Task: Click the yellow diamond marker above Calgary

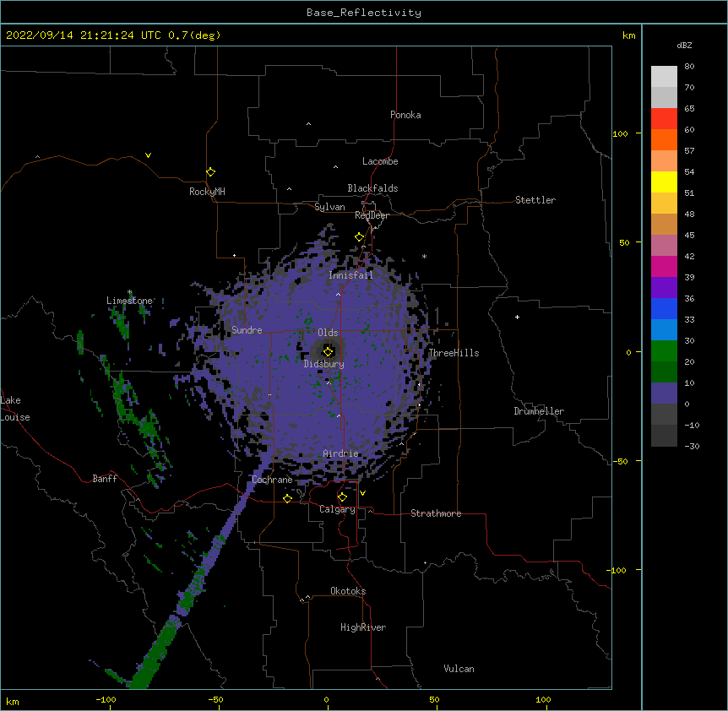Action: 342,497
